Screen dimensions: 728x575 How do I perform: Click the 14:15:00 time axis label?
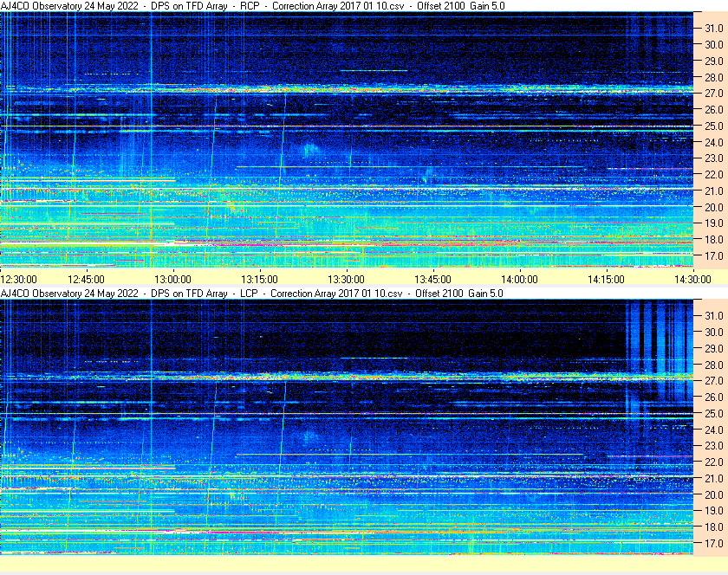coord(606,280)
